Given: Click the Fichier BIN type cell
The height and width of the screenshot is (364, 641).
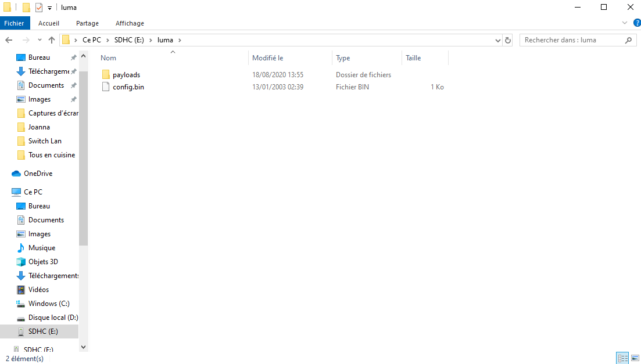Looking at the screenshot, I should tap(352, 87).
